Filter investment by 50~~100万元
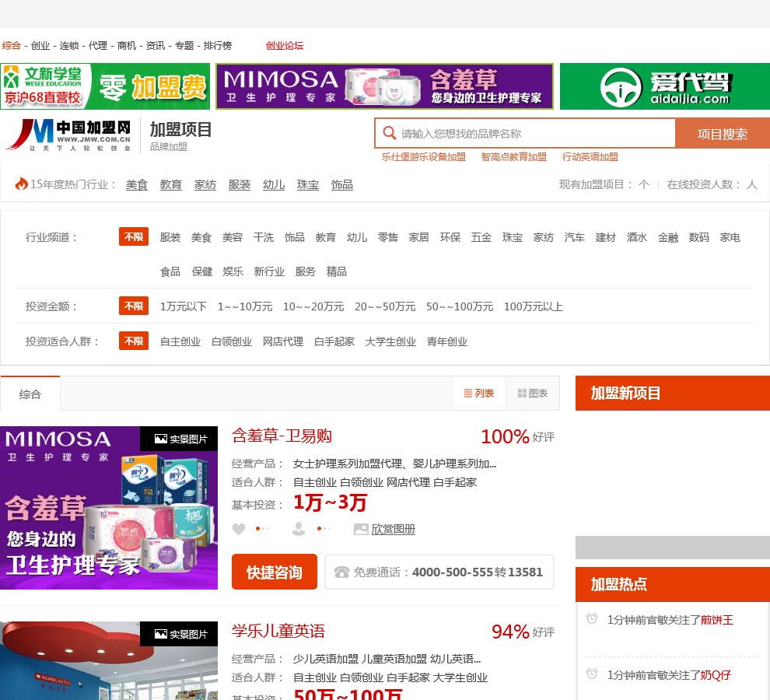Image resolution: width=770 pixels, height=700 pixels. (x=460, y=306)
